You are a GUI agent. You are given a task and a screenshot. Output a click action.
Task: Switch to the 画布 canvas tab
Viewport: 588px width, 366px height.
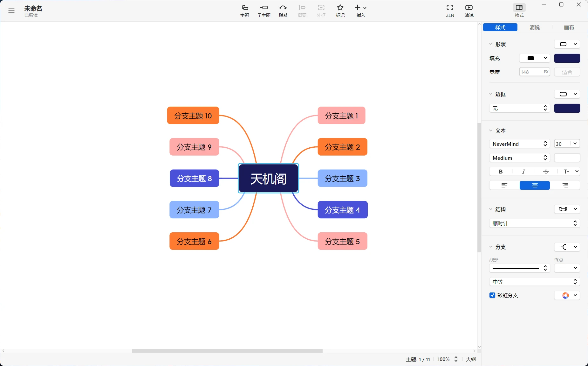pos(569,28)
